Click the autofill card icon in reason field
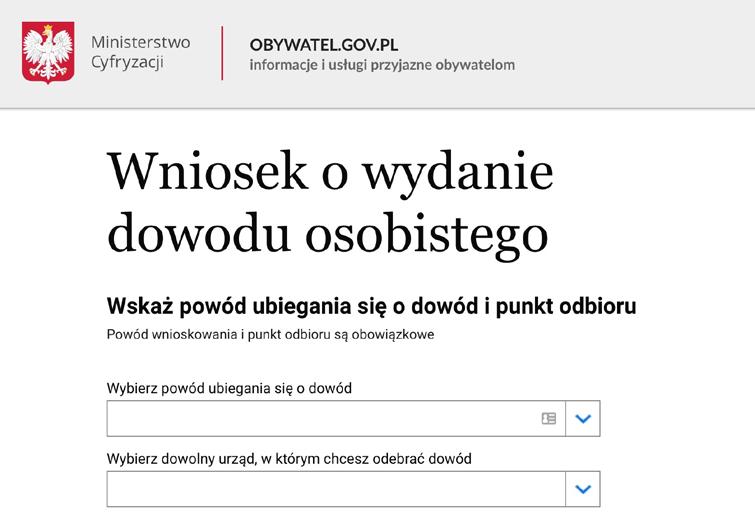This screenshot has height=531, width=755. pyautogui.click(x=548, y=418)
